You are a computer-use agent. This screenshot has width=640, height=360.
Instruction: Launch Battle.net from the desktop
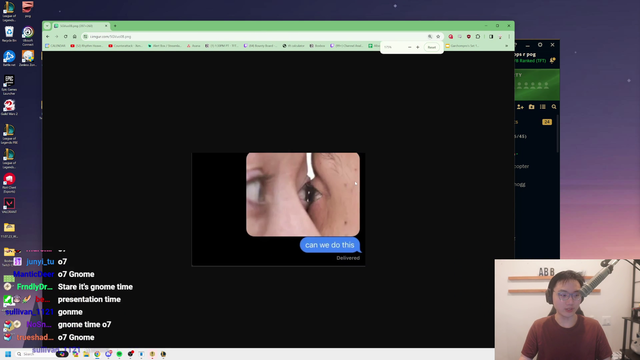pos(9,58)
